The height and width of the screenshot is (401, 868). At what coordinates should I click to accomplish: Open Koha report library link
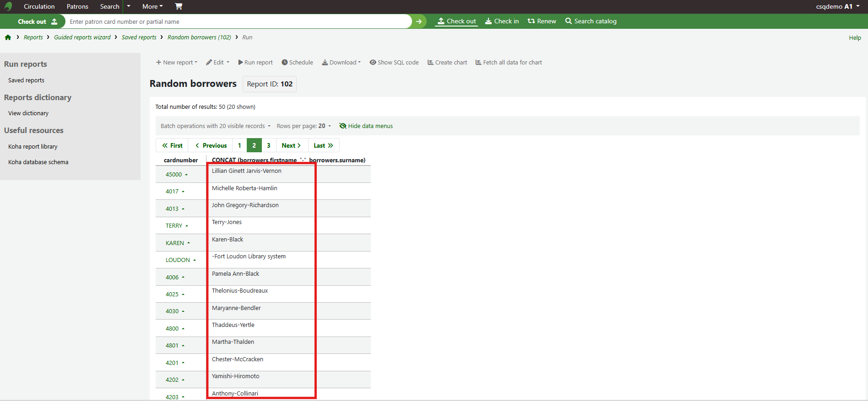(33, 147)
